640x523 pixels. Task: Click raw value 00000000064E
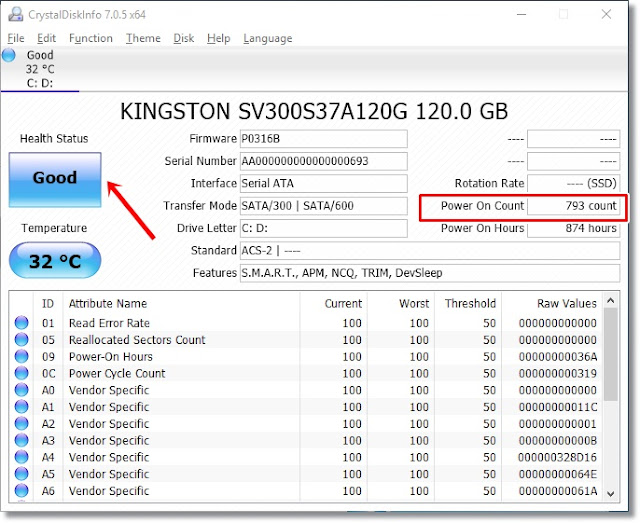(x=558, y=474)
